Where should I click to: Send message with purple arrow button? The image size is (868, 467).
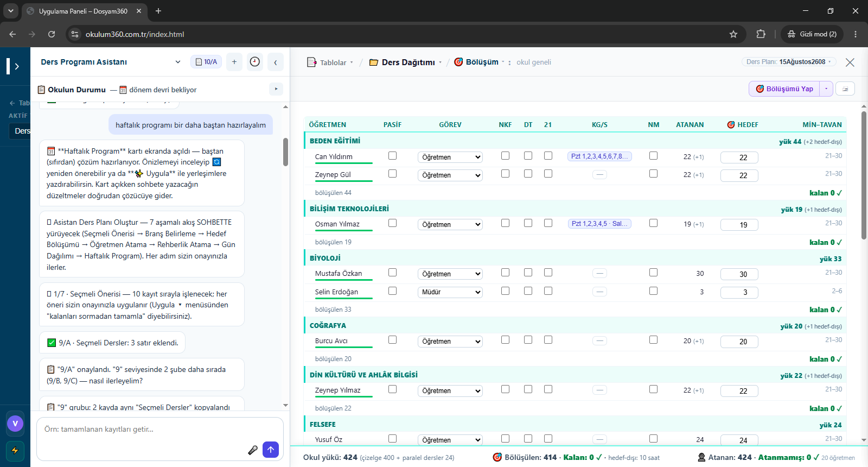point(271,450)
